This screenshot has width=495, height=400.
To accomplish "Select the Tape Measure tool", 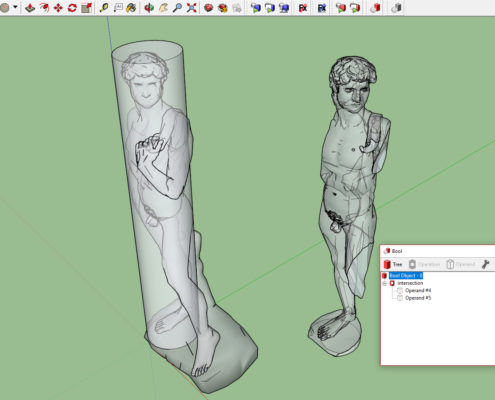I will pyautogui.click(x=104, y=8).
